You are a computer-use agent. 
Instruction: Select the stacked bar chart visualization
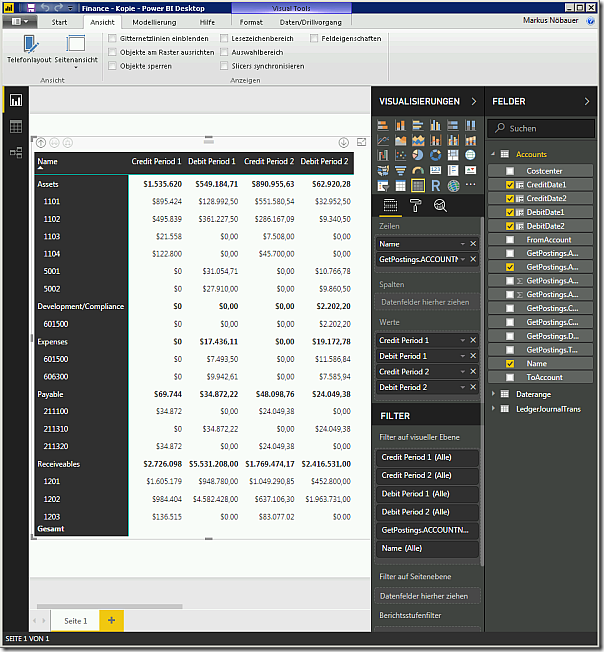pos(383,125)
